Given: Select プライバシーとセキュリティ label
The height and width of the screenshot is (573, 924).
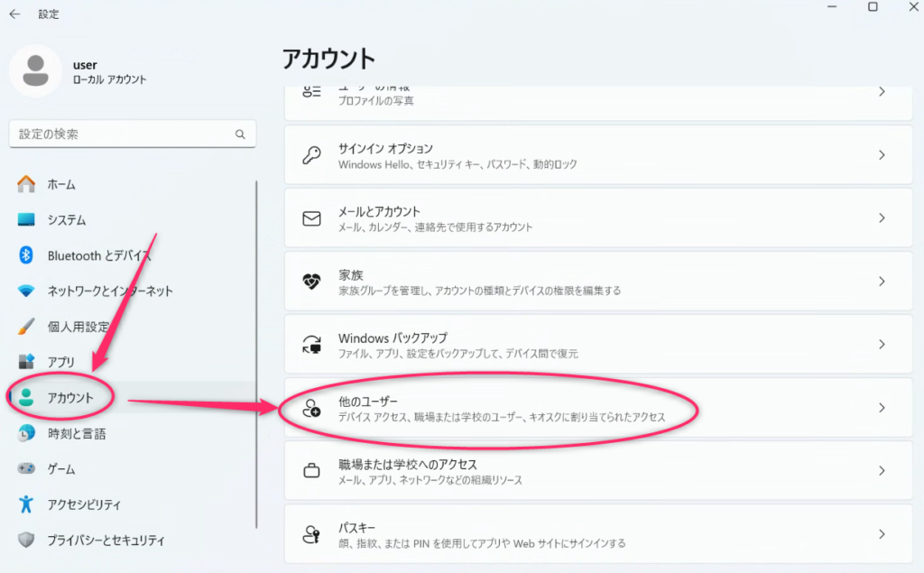Looking at the screenshot, I should coord(106,540).
